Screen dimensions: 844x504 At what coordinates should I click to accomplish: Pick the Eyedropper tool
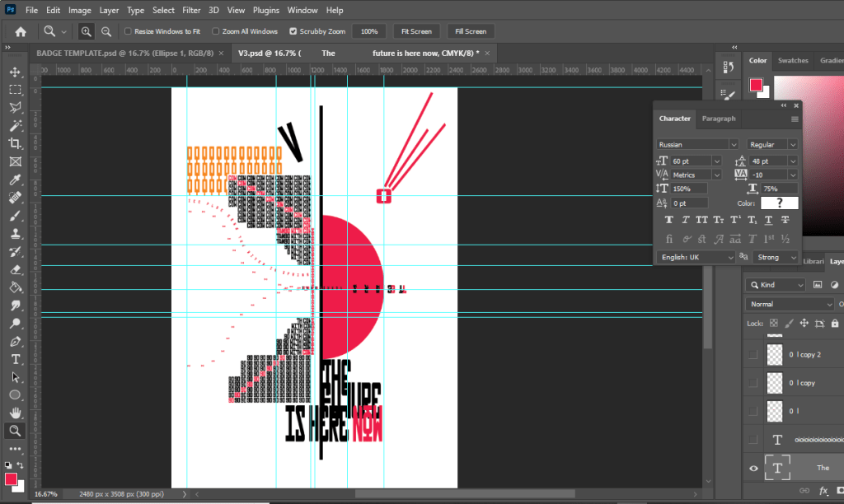(15, 180)
